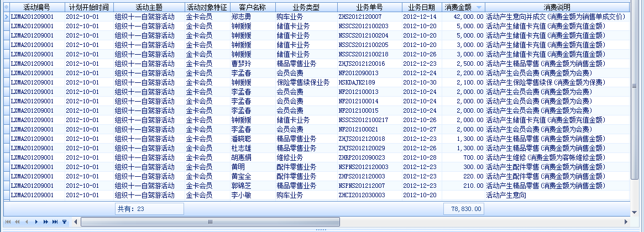This screenshot has width=644, height=232.
Task: Select customer cell 黄明
Action: [x=253, y=167]
